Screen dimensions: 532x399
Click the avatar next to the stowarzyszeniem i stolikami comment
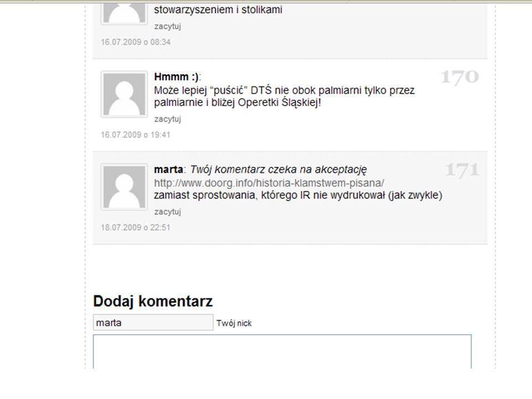coord(124,13)
